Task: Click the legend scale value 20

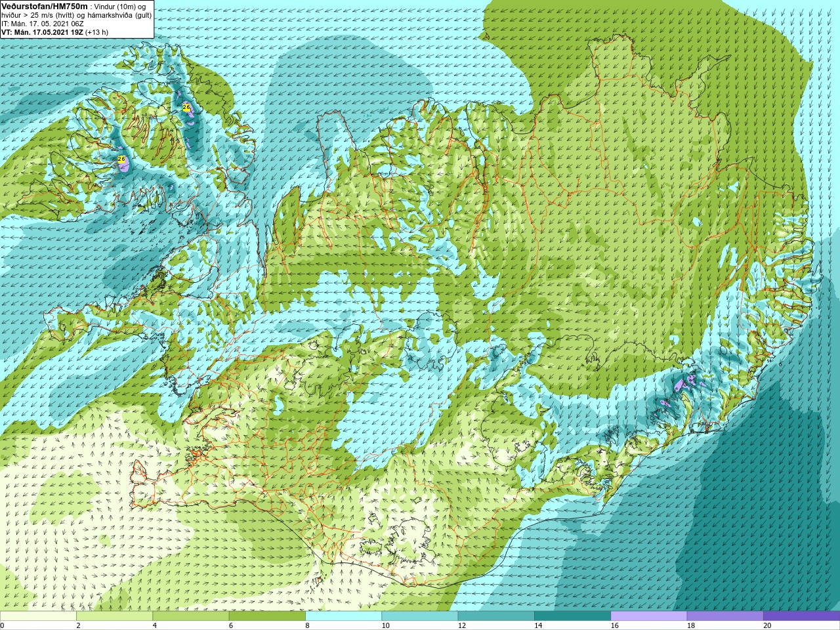Action: (x=767, y=625)
